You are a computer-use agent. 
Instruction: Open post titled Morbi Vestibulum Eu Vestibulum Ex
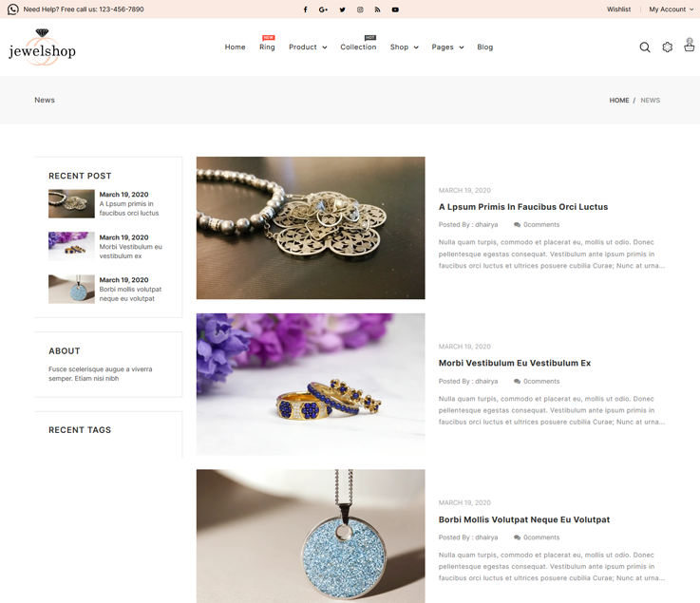click(x=514, y=363)
